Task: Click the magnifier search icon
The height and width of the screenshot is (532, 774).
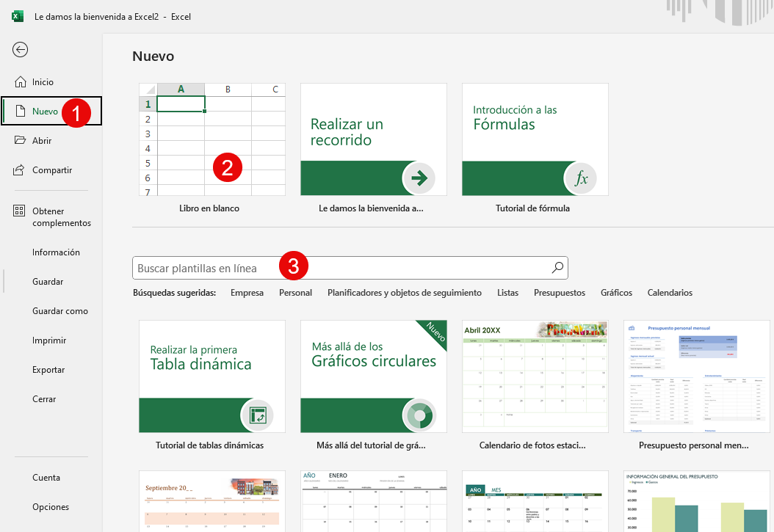Action: (557, 268)
